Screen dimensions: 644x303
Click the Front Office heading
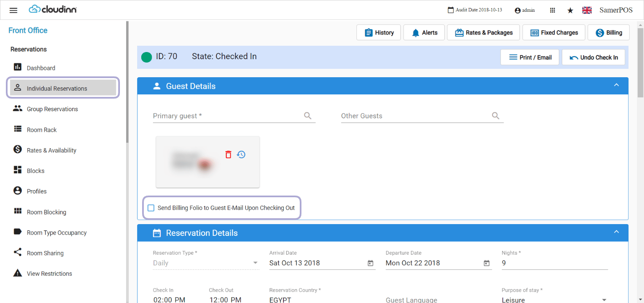coord(28,30)
